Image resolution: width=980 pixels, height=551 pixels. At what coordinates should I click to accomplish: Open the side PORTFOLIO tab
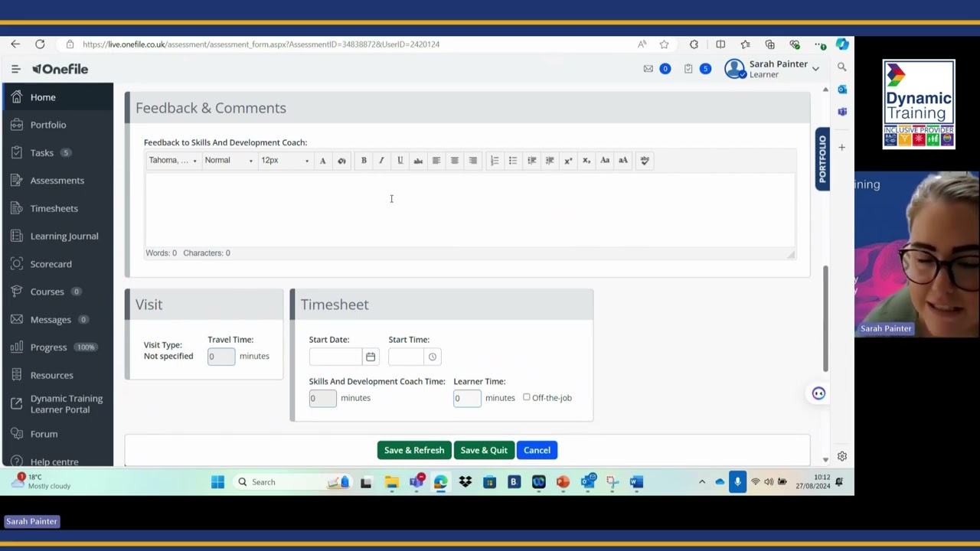pyautogui.click(x=822, y=159)
